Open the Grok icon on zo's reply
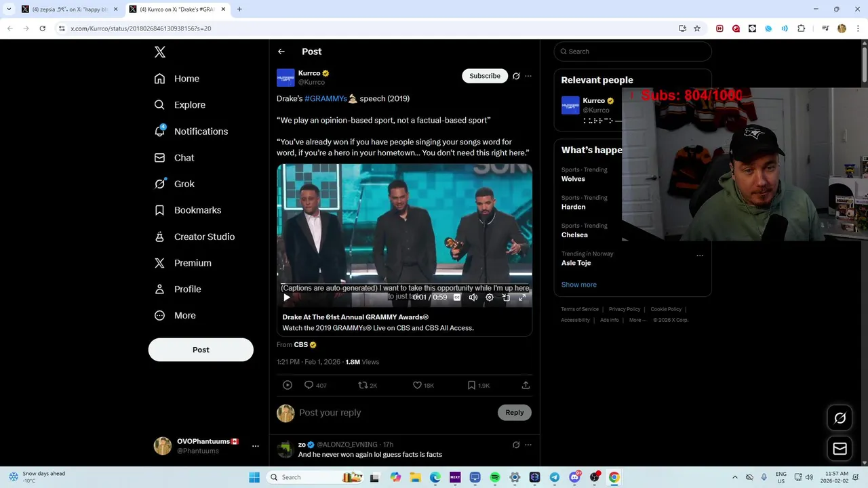Image resolution: width=868 pixels, height=488 pixels. (516, 445)
